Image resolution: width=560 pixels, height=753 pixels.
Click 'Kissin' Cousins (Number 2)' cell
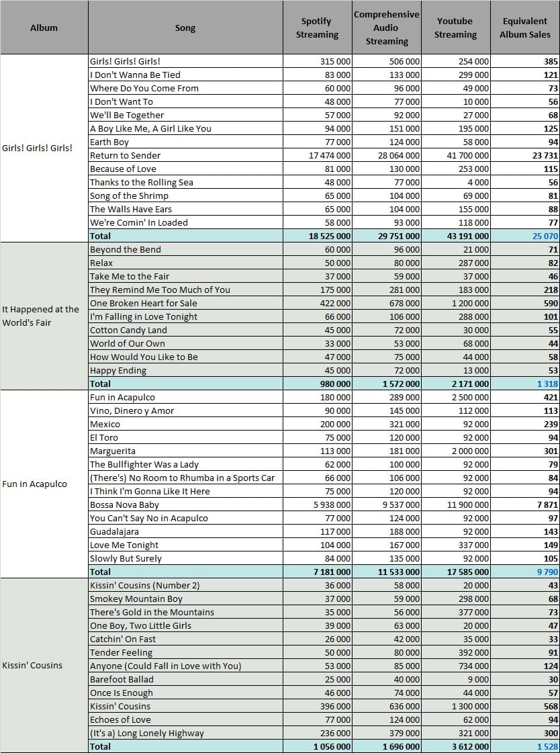click(x=185, y=585)
